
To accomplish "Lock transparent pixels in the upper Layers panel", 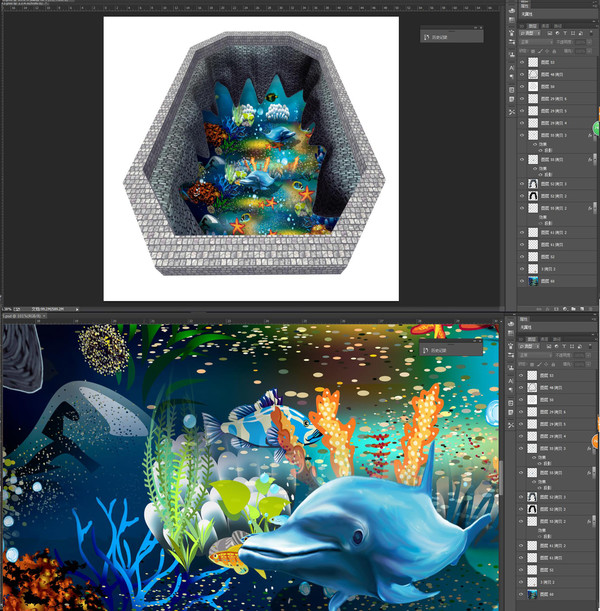I will [x=533, y=51].
